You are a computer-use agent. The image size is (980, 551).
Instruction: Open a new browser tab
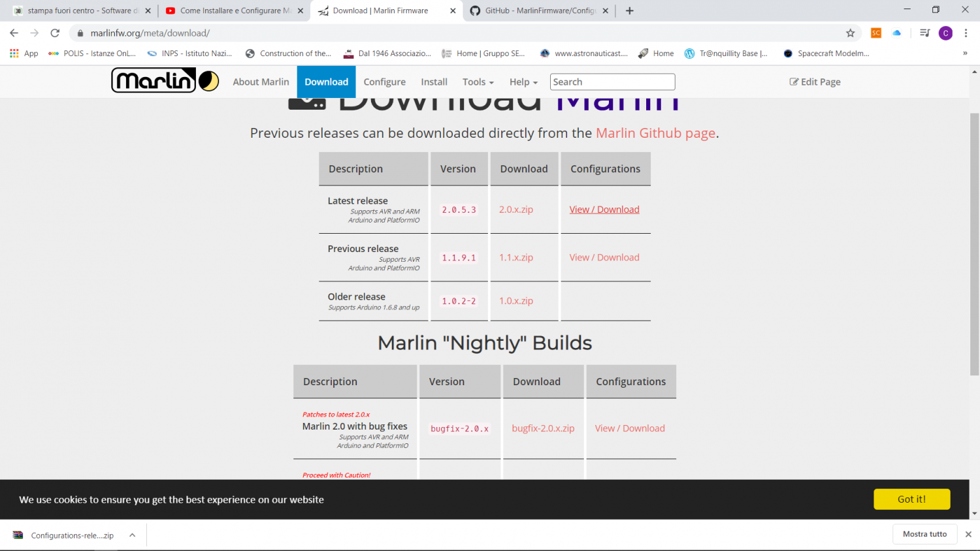(x=629, y=10)
